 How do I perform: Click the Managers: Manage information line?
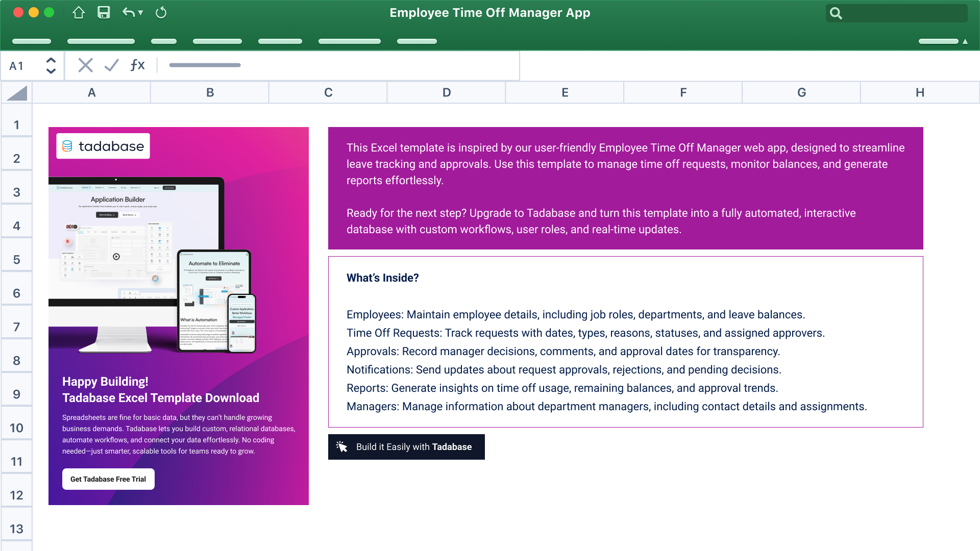tap(607, 407)
